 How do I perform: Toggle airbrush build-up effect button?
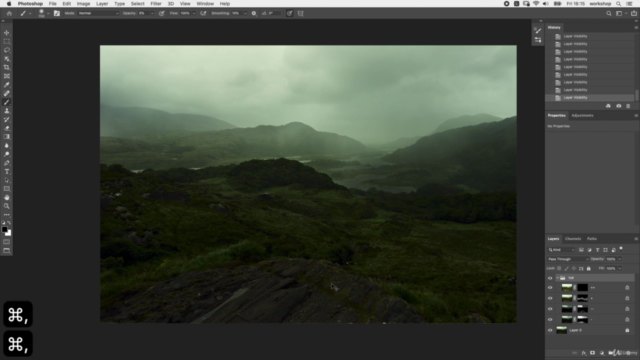tap(203, 13)
